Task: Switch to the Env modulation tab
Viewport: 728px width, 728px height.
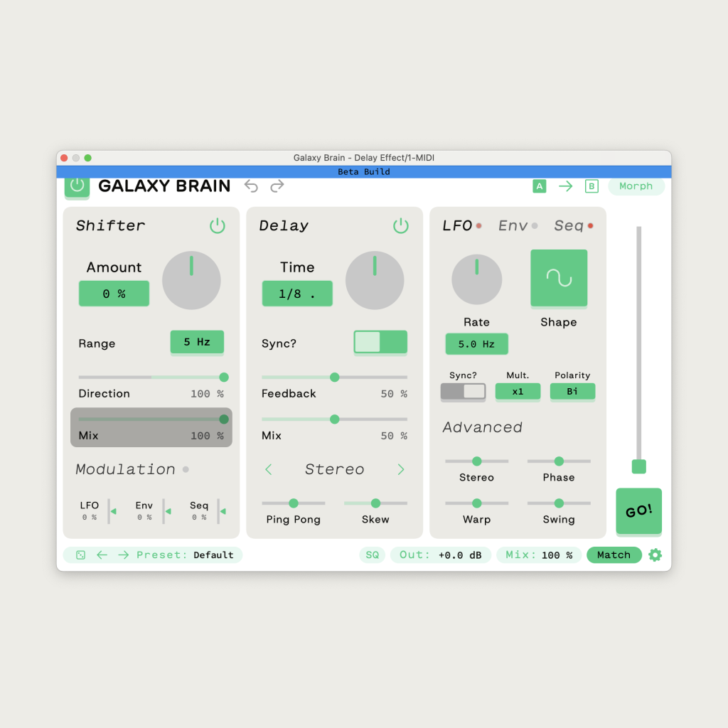Action: [513, 225]
